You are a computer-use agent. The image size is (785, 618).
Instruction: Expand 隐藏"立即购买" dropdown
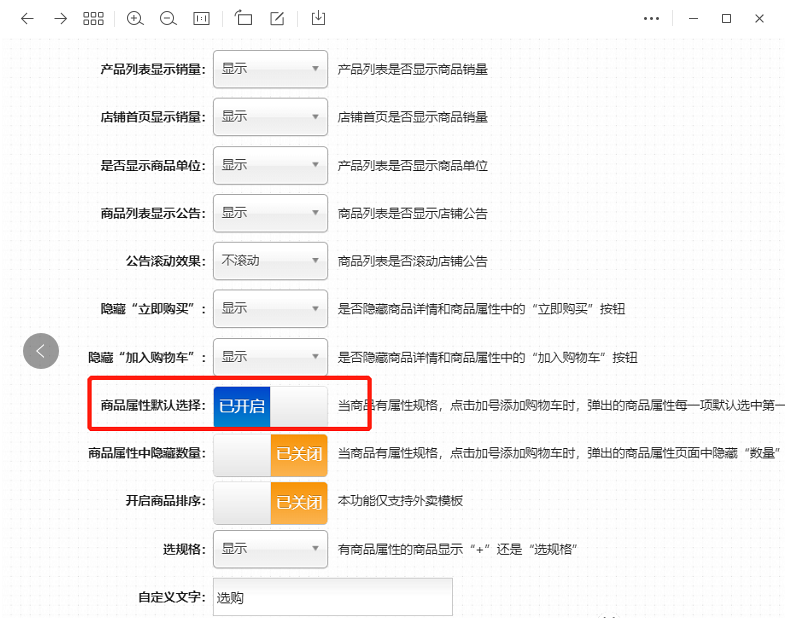coord(270,309)
